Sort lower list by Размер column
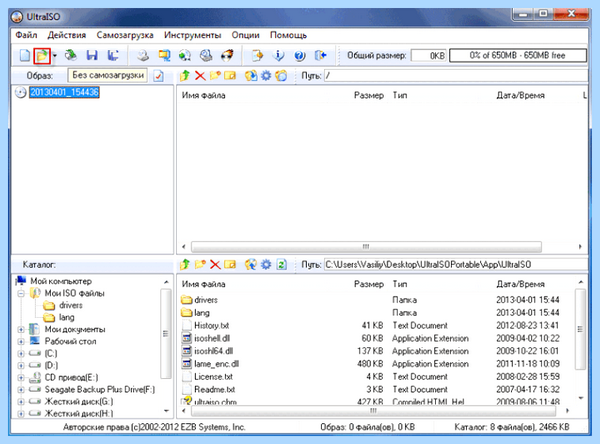The image size is (600, 444). (x=368, y=284)
